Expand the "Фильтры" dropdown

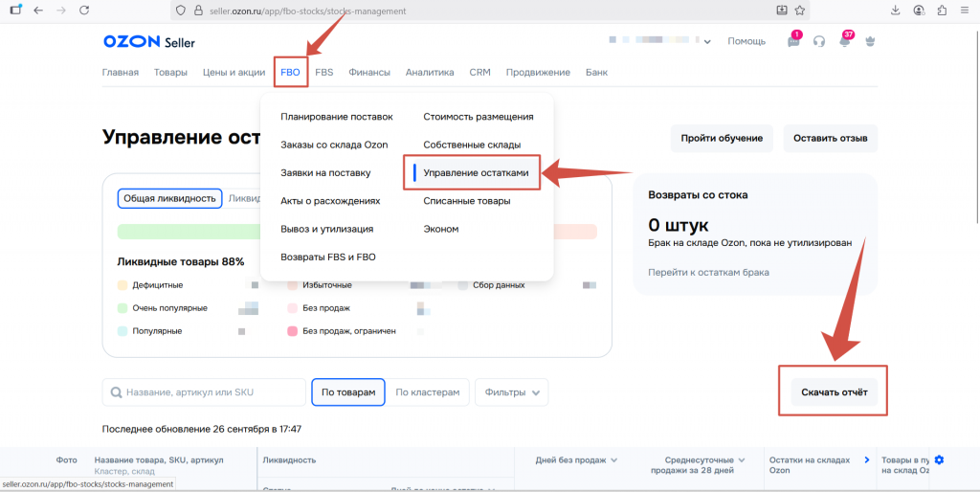[515, 391]
